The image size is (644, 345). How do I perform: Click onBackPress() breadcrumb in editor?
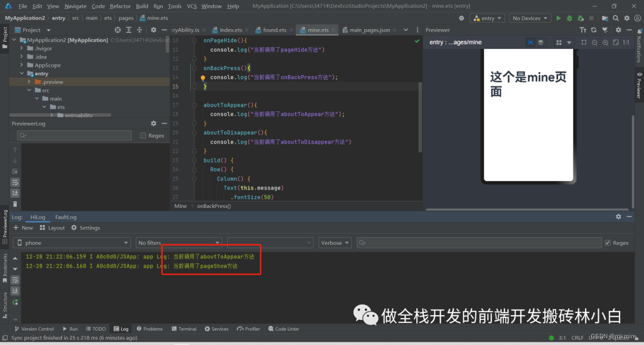pos(214,206)
